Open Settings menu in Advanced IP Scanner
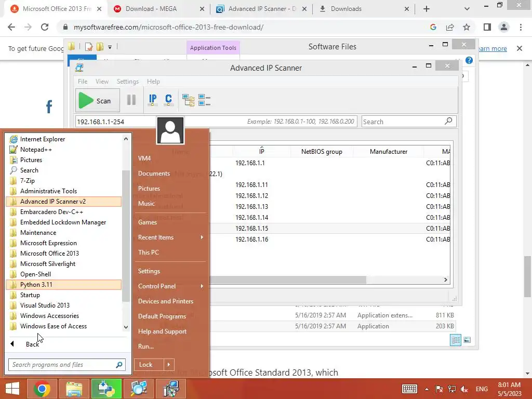 click(x=128, y=82)
